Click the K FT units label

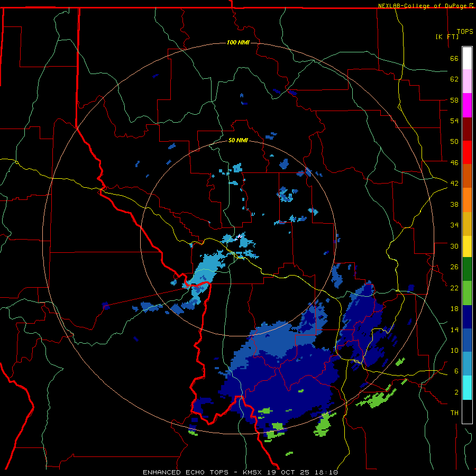pyautogui.click(x=447, y=36)
